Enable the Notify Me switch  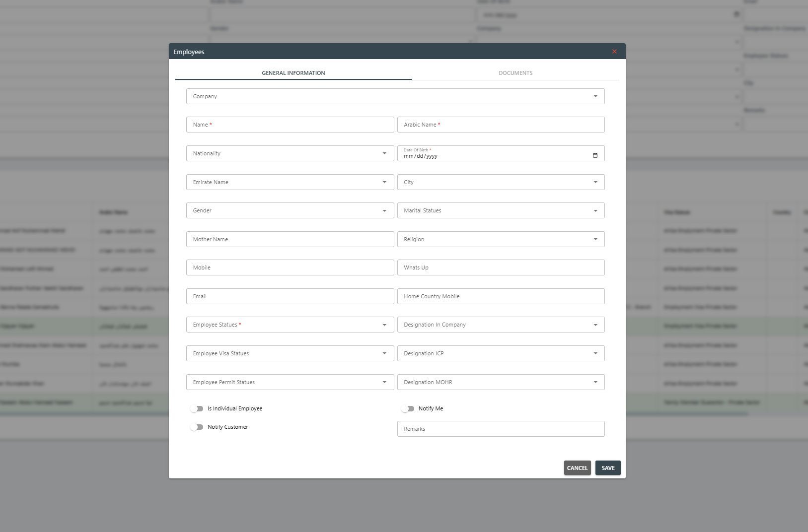(408, 409)
